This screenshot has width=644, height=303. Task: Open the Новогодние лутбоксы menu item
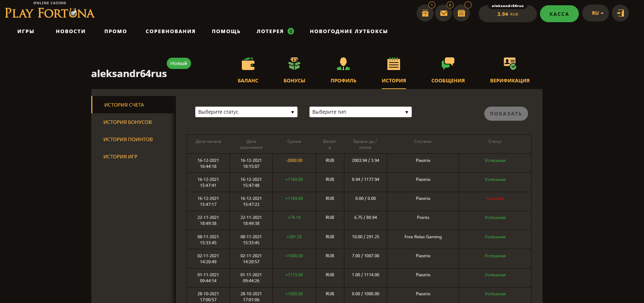coord(349,31)
